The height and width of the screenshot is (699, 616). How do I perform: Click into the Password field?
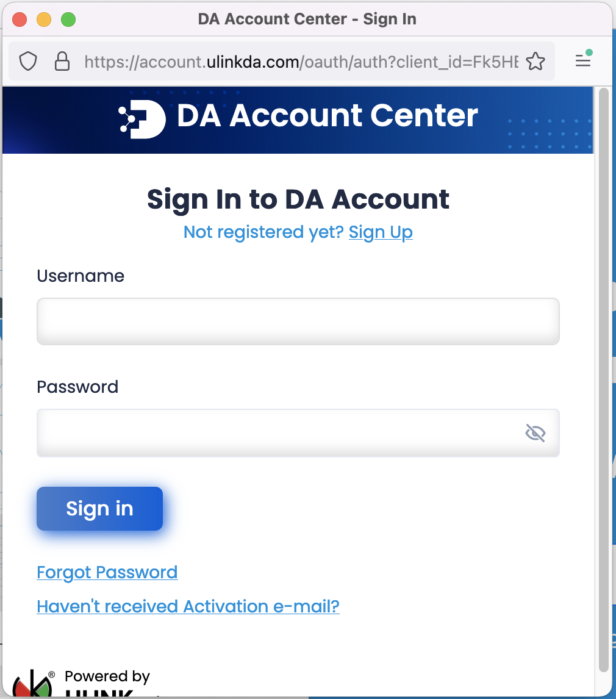click(274, 433)
